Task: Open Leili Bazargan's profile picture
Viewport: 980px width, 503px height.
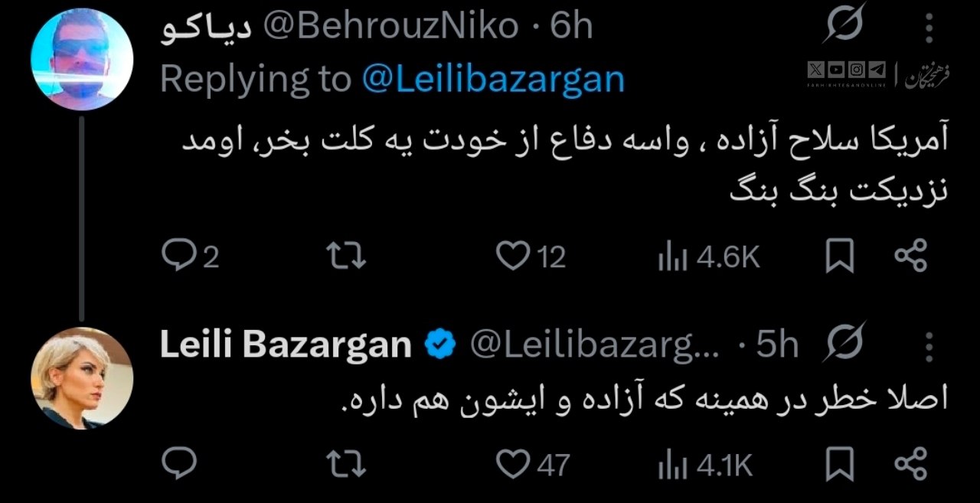Action: [x=82, y=378]
